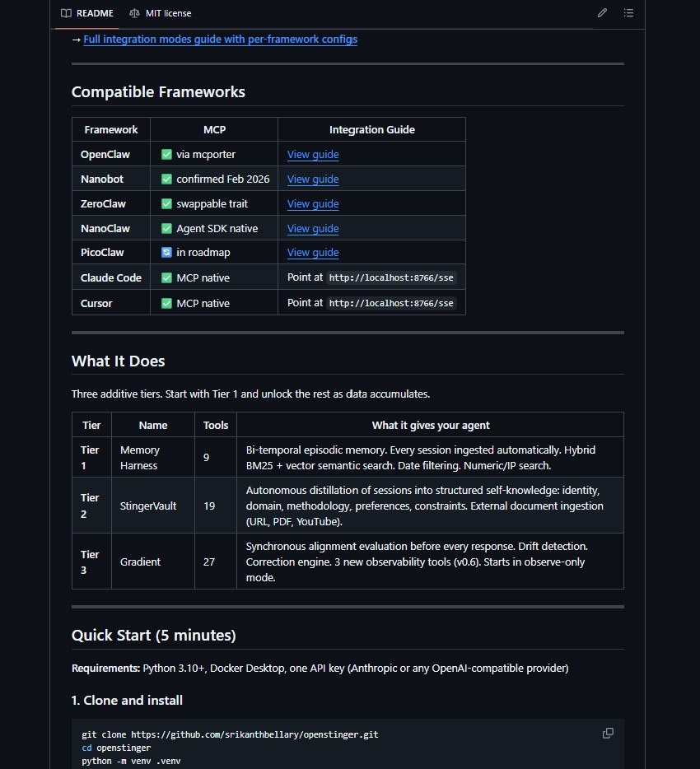The width and height of the screenshot is (700, 769).
Task: Open the pencil icon to edit the README
Action: point(602,13)
